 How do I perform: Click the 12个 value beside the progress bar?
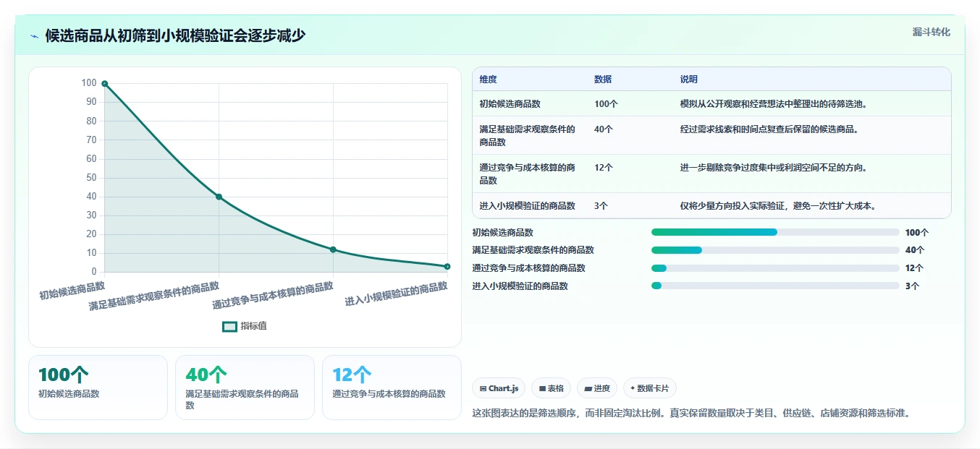pos(915,268)
